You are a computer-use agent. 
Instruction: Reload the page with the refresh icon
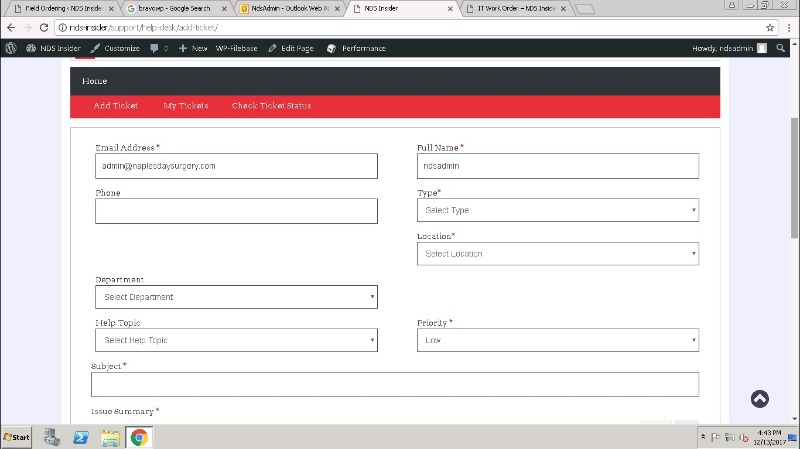(44, 27)
